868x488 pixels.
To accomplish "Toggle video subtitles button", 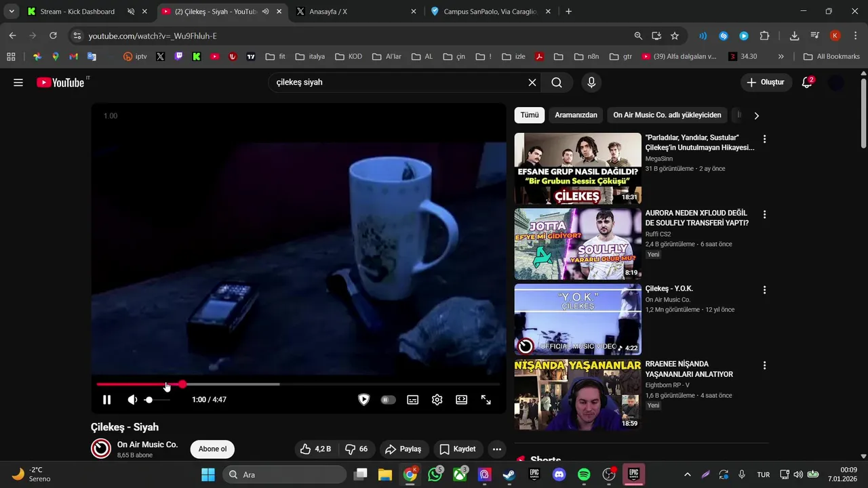I will pyautogui.click(x=412, y=400).
